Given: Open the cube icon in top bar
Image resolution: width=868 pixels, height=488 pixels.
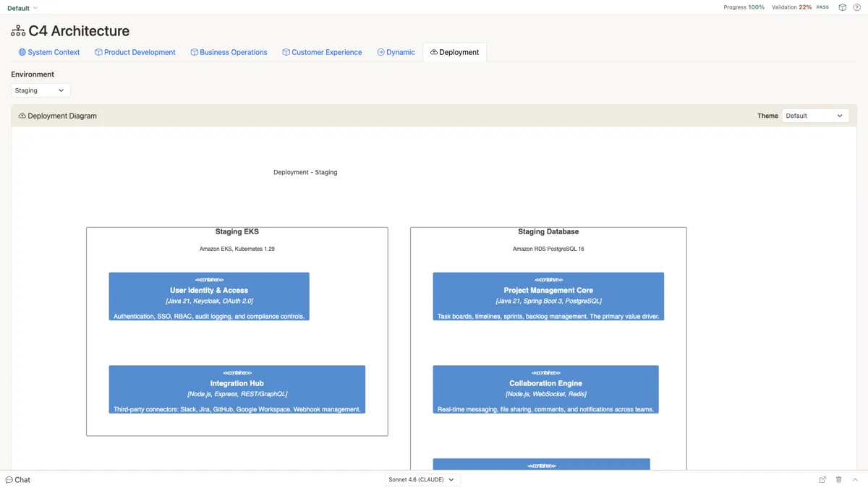Looking at the screenshot, I should (x=842, y=7).
